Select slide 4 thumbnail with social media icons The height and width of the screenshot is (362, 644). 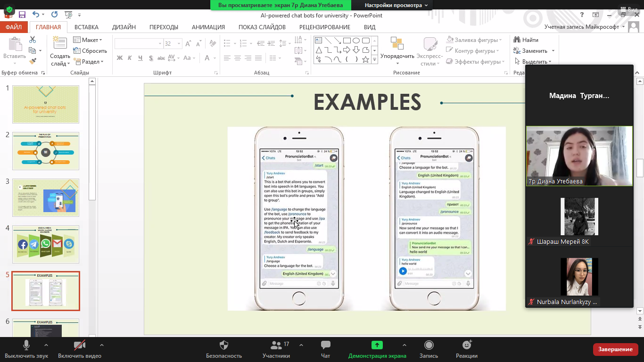pos(46,244)
